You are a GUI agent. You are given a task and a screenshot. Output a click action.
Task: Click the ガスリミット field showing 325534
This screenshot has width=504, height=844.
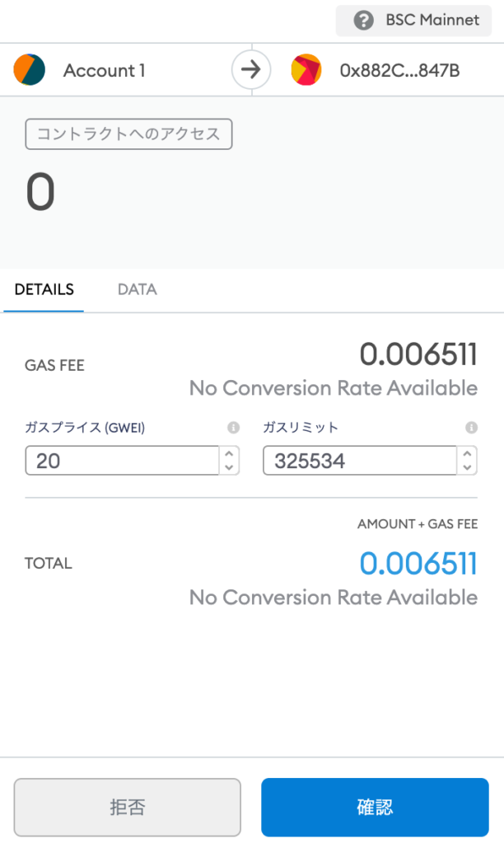358,460
